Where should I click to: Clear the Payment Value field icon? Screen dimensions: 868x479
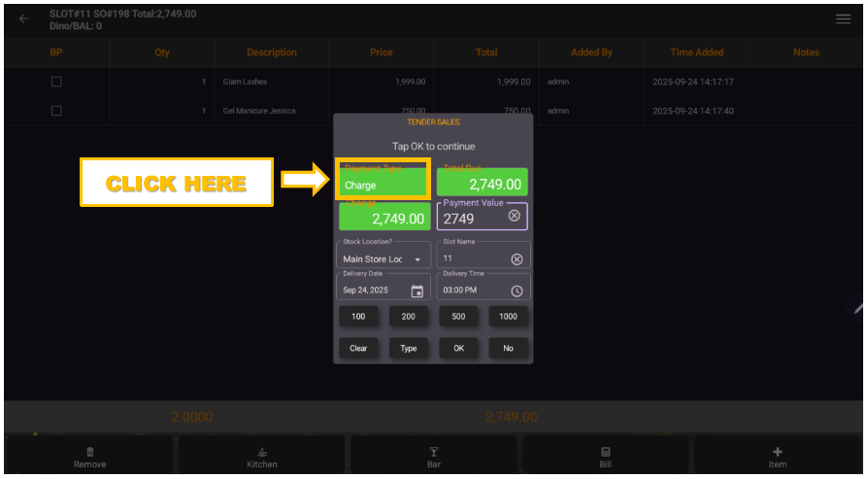point(515,216)
